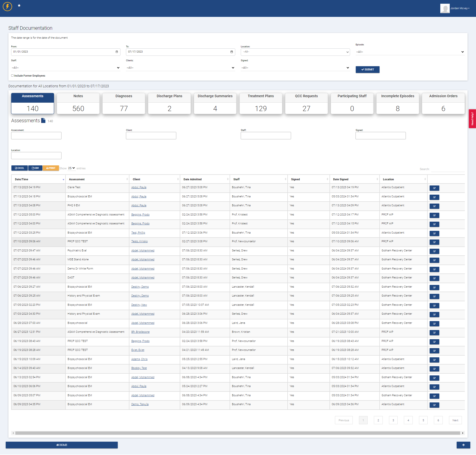This screenshot has height=455, width=476.
Task: Open the From date calendar picker
Action: pyautogui.click(x=117, y=52)
